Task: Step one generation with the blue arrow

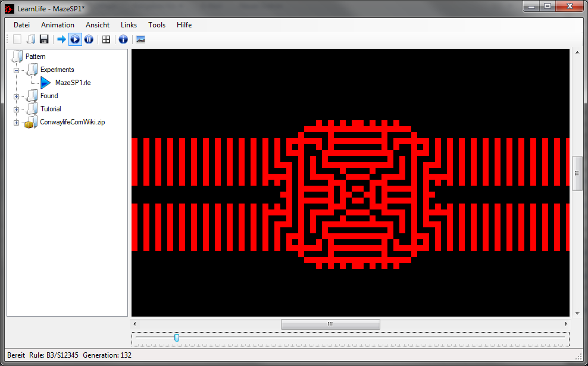Action: (x=61, y=39)
